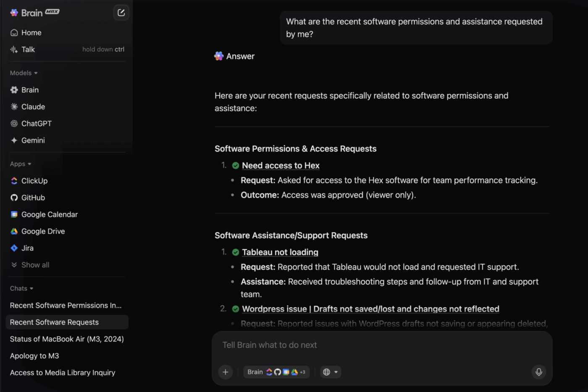Open the attachment plus button near the prompt box
This screenshot has height=392, width=588.
[225, 372]
